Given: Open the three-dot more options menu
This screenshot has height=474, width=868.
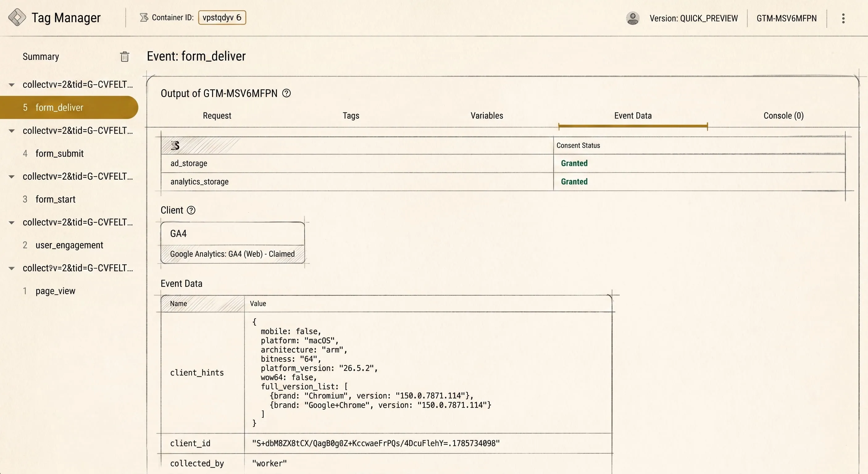Looking at the screenshot, I should (843, 18).
